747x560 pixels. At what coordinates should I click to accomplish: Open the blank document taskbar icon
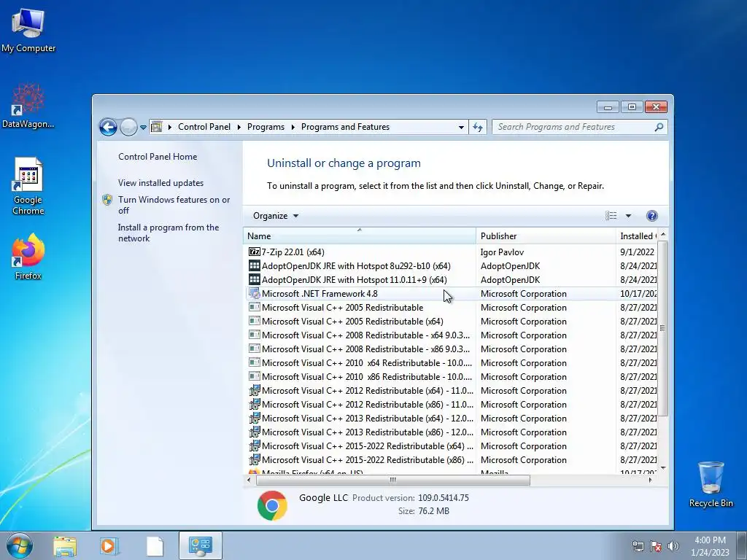(155, 546)
